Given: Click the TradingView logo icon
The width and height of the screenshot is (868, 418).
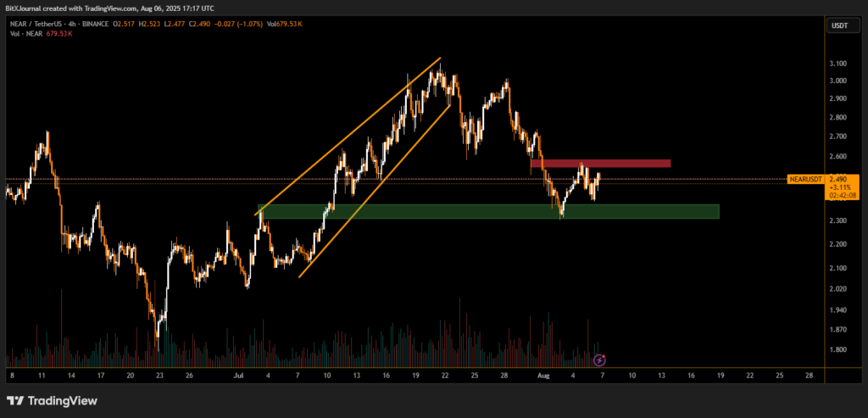Looking at the screenshot, I should (x=14, y=400).
